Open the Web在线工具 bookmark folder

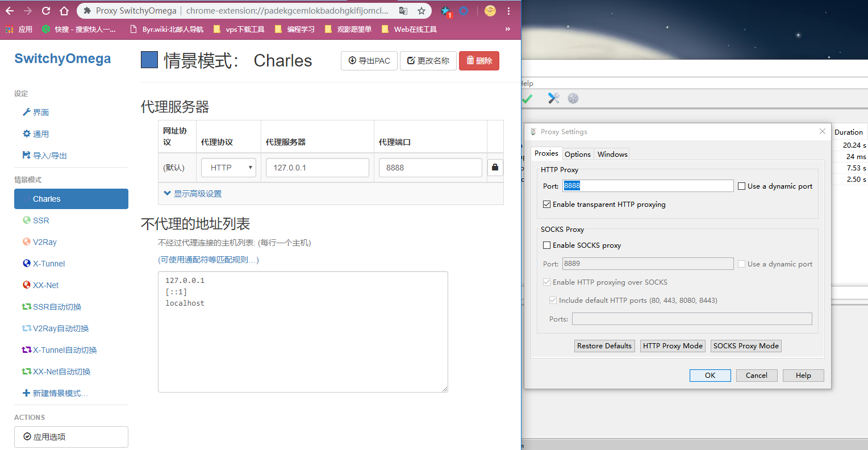tap(410, 29)
